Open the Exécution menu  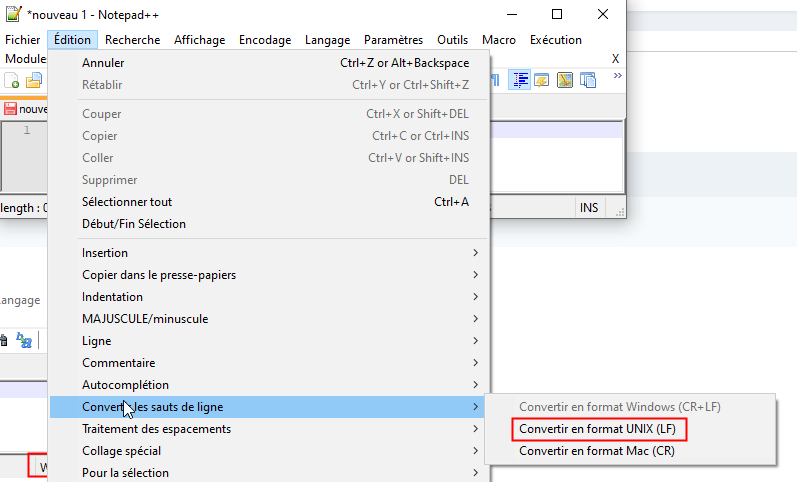coord(556,40)
